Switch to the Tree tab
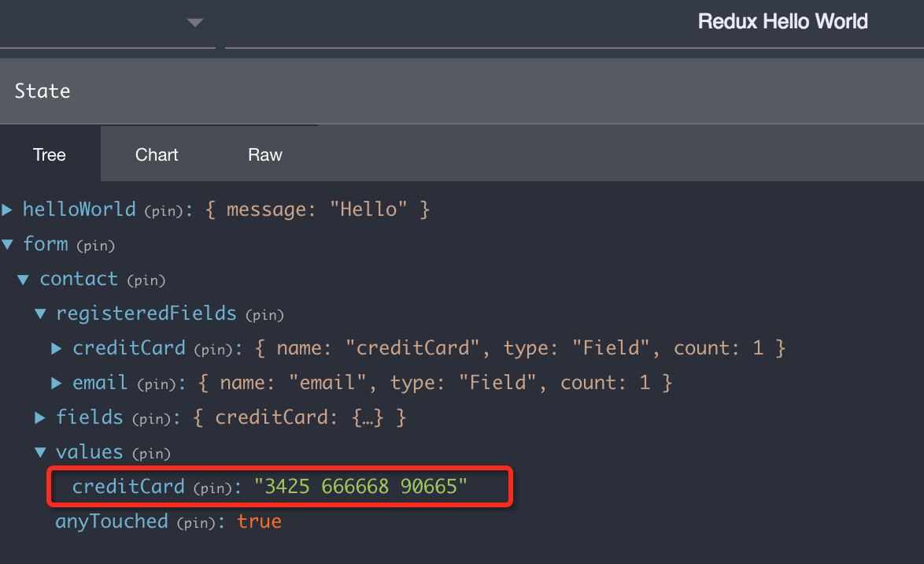 [x=50, y=154]
